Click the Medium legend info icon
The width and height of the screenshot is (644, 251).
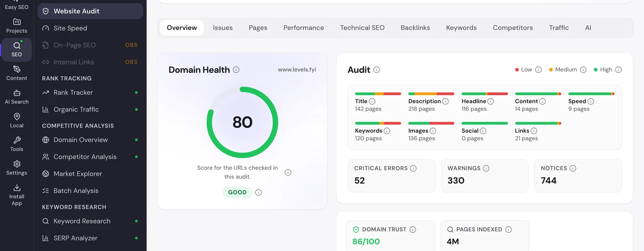coord(583,70)
